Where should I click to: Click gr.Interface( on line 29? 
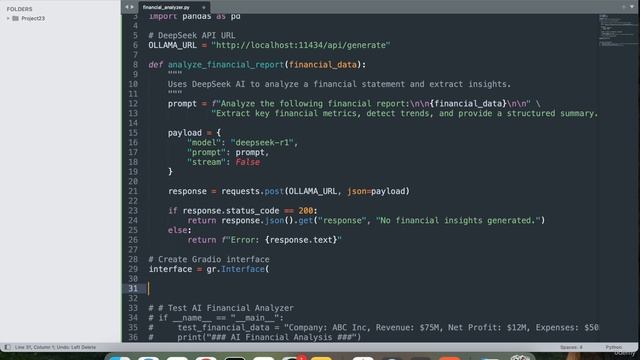(x=238, y=269)
